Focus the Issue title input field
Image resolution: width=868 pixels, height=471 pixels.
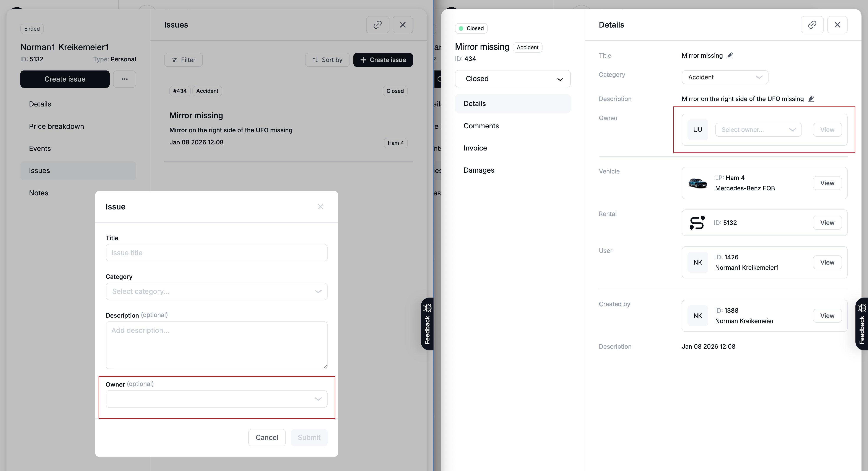(x=216, y=253)
